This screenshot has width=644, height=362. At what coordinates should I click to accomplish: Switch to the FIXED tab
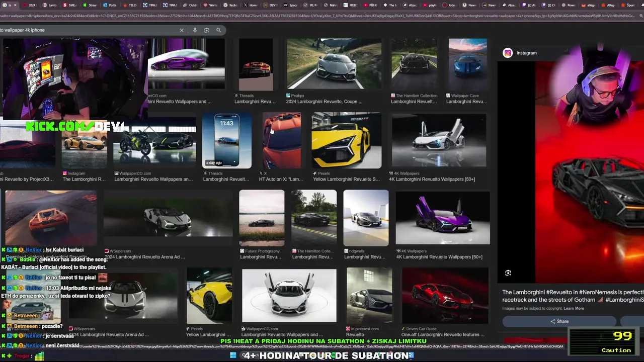(x=351, y=5)
